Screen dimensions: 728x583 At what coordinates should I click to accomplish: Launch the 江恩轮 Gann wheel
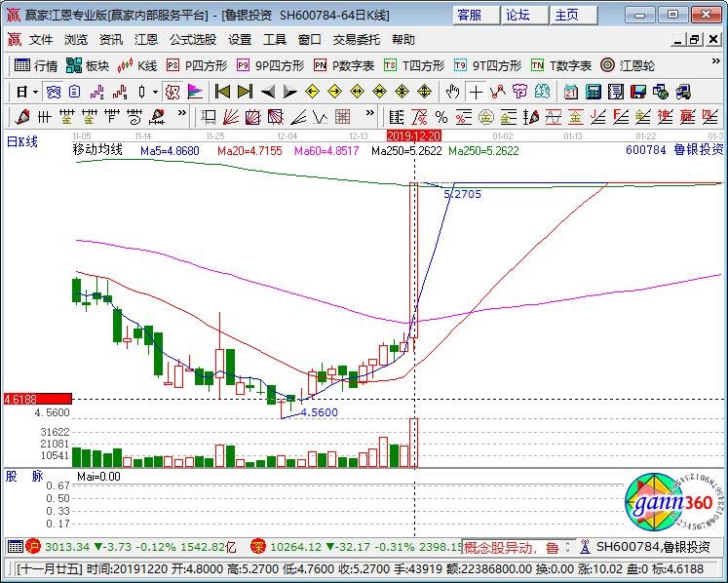(x=628, y=66)
